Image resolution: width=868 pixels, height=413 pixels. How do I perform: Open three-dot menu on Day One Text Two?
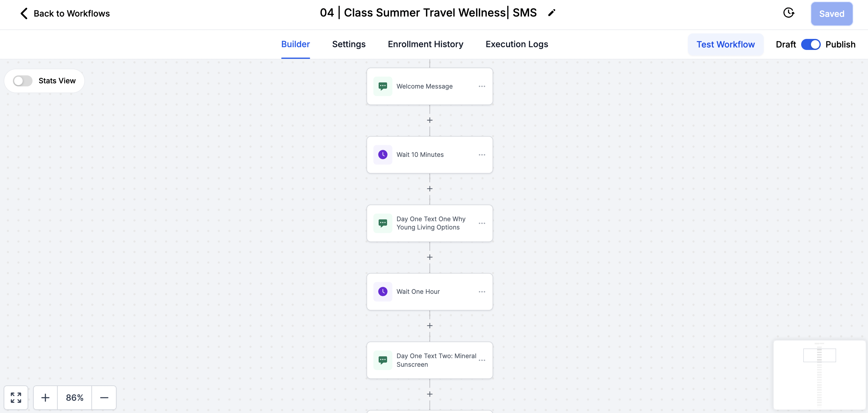click(x=482, y=360)
